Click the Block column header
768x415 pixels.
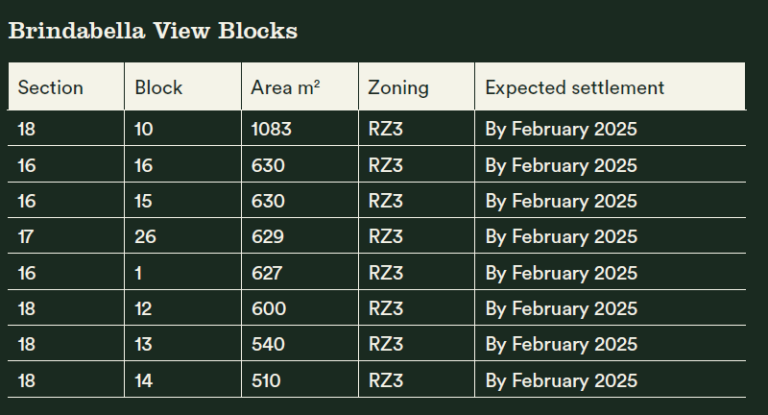(159, 87)
